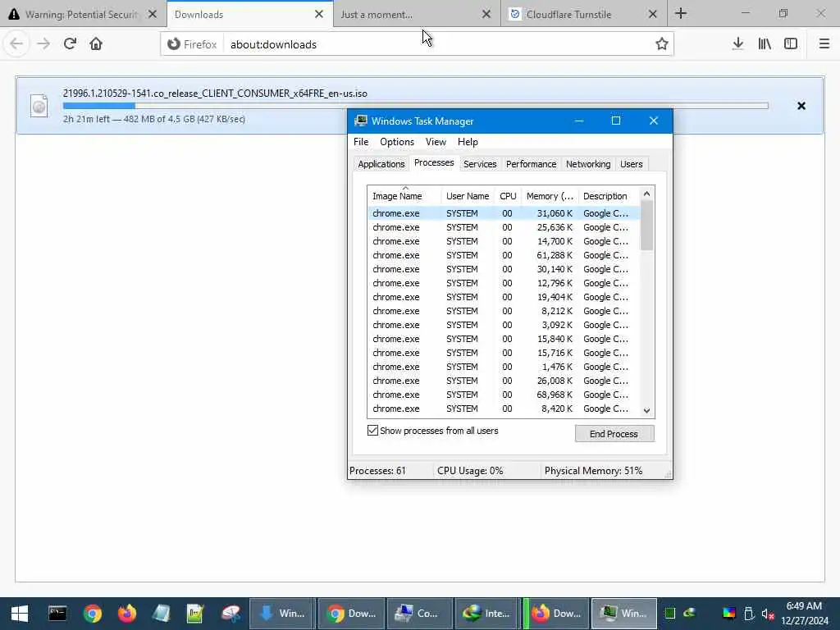Screen dimensions: 840x630
Task: Click the Firefox back arrow
Action: click(x=16, y=44)
